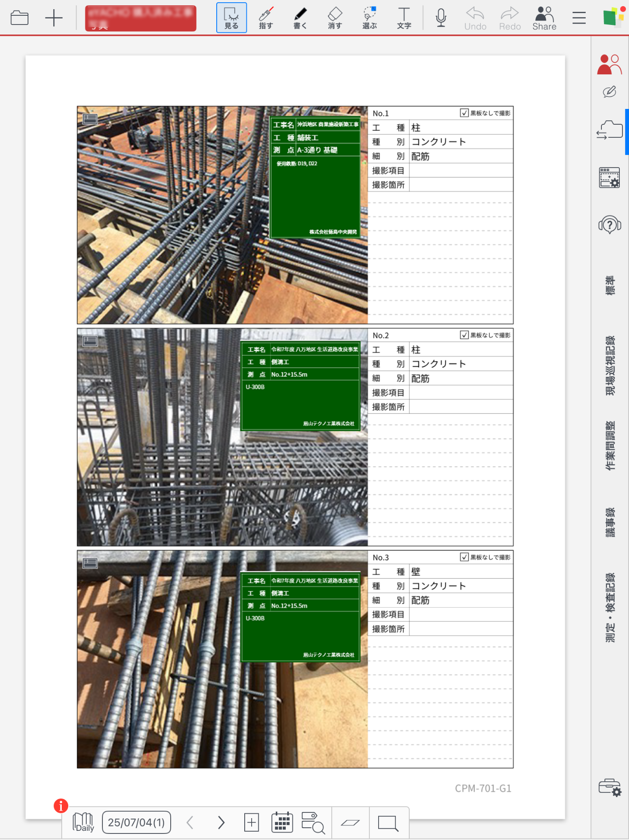Image resolution: width=629 pixels, height=840 pixels.
Task: Select the 書く pen tool
Action: (300, 18)
